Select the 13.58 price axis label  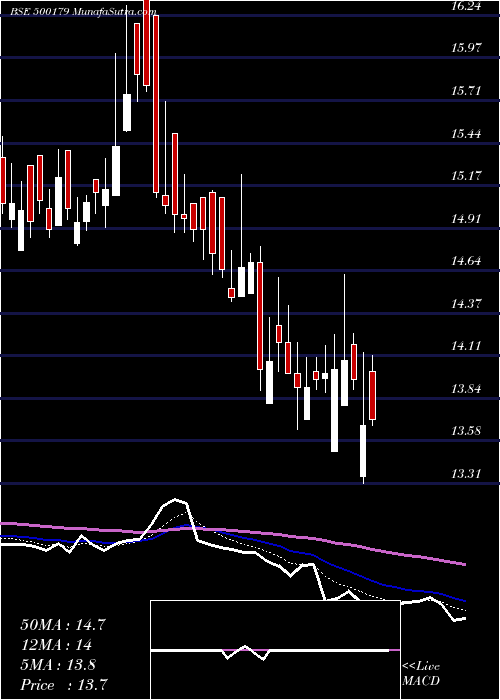[x=466, y=431]
